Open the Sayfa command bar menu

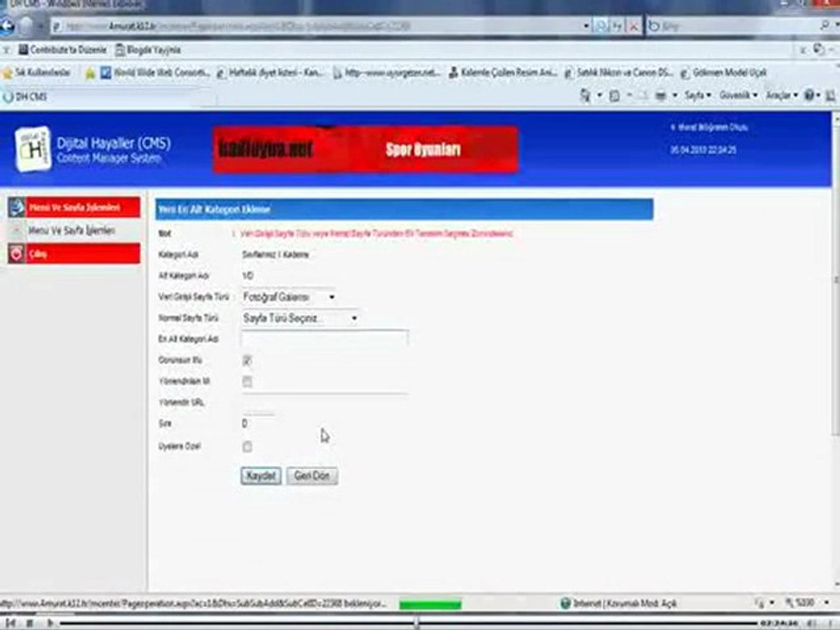coord(697,95)
